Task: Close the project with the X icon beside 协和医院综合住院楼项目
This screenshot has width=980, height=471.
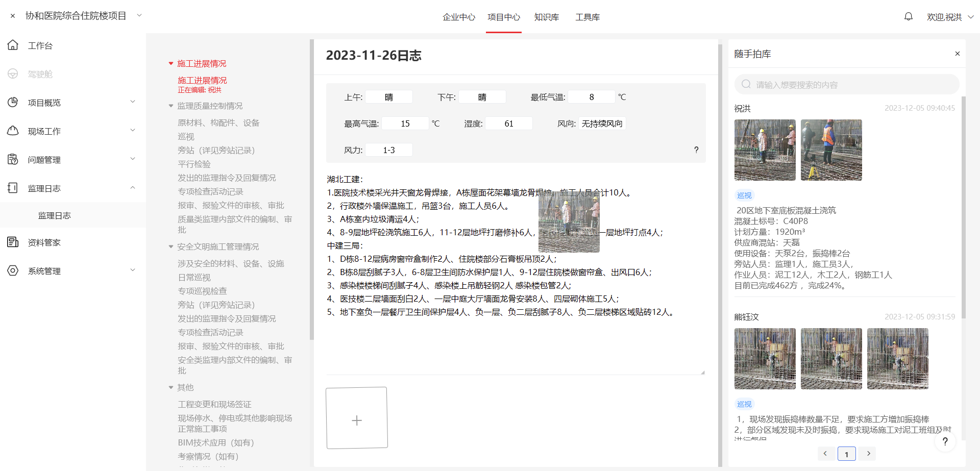Action: click(13, 16)
